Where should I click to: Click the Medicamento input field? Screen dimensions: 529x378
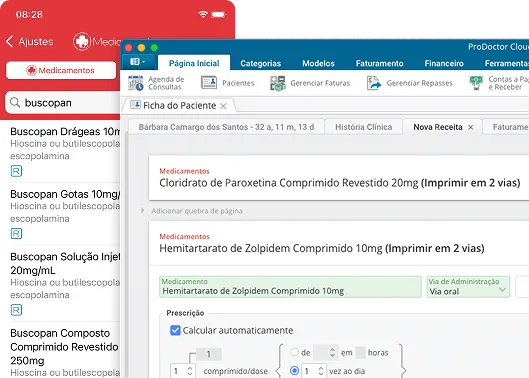pos(290,287)
